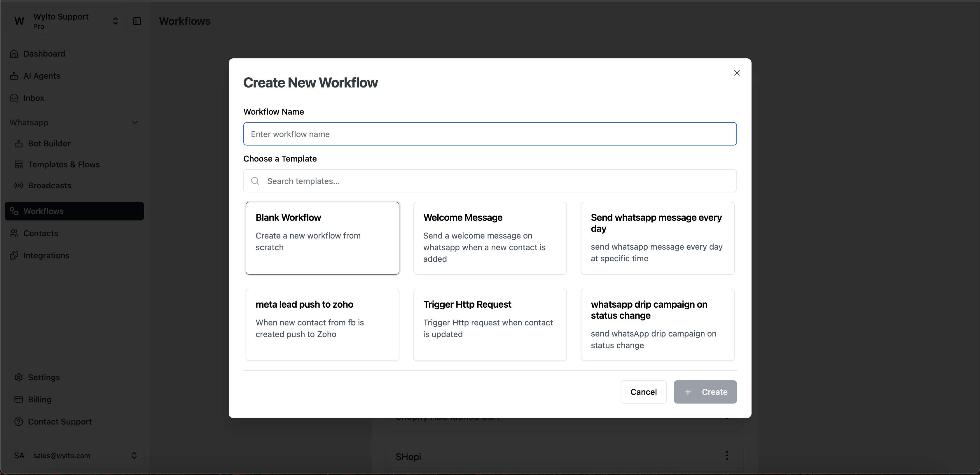Screen dimensions: 980x475
Task: Open Contacts in the sidebar
Action: [74, 233]
